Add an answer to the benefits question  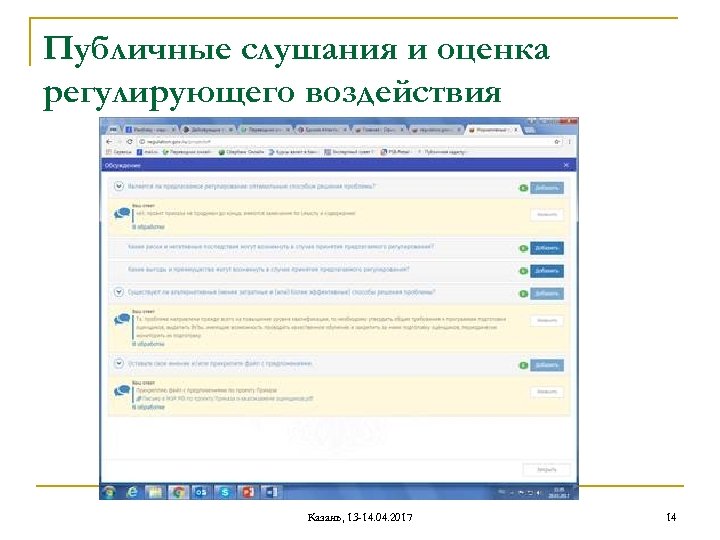[x=547, y=271]
